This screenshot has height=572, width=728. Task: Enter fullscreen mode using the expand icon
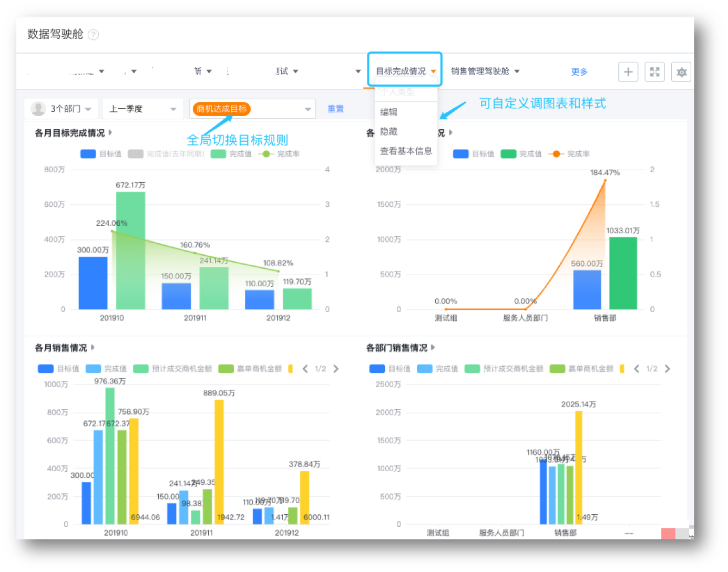[654, 72]
